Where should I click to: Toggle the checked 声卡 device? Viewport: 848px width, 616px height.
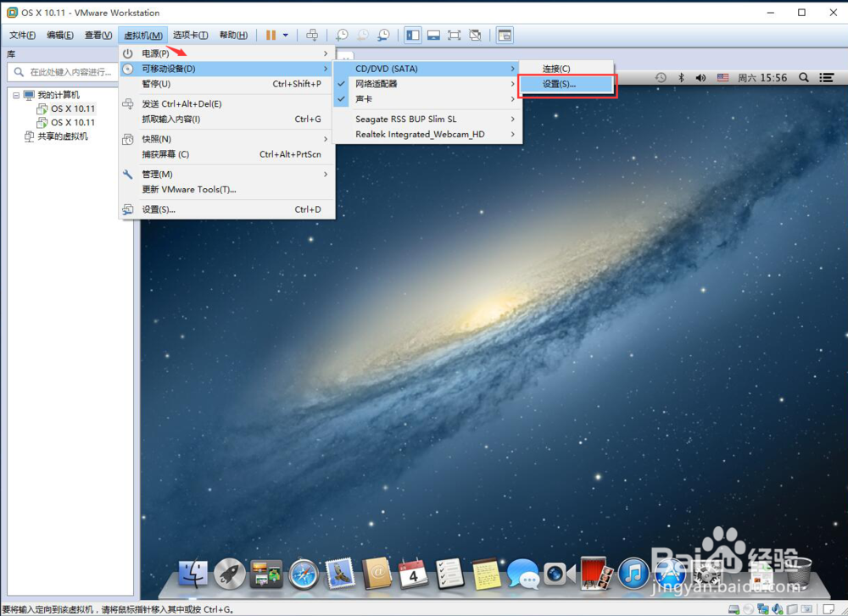point(427,99)
